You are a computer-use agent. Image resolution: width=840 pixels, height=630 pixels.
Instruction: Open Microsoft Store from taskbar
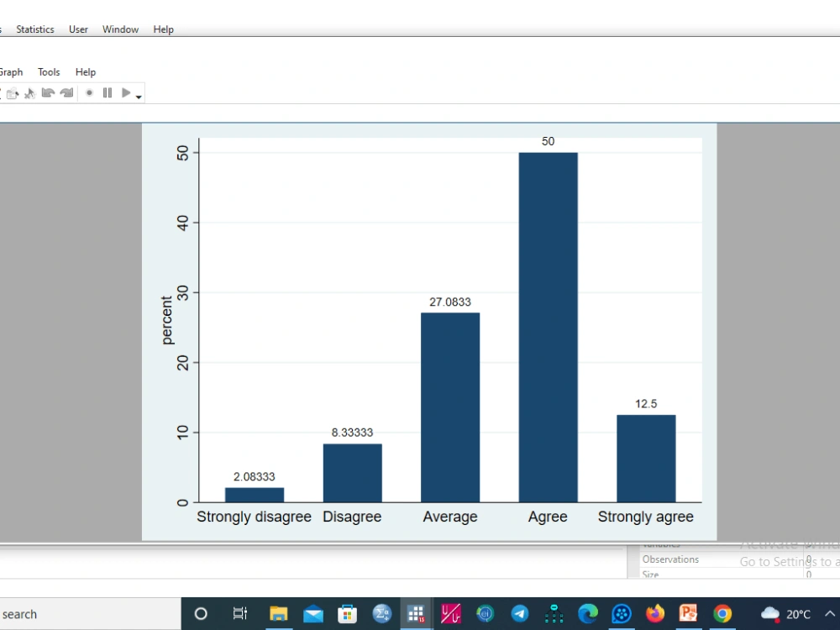point(347,614)
